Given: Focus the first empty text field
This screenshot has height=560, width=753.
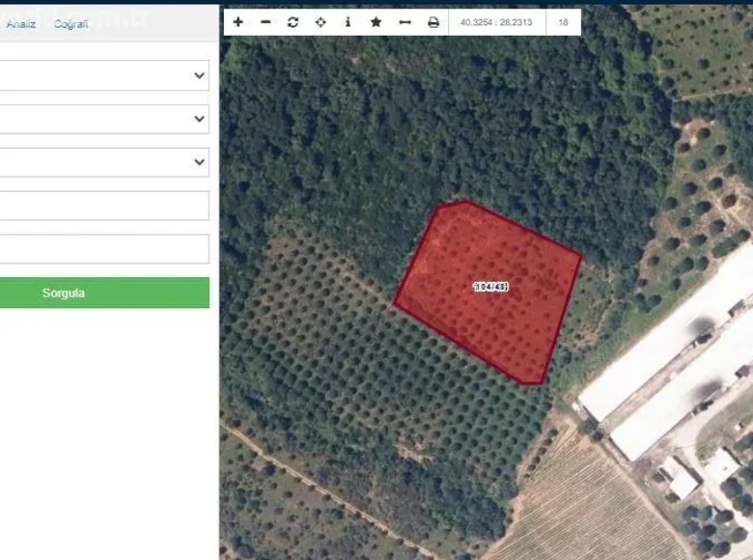Looking at the screenshot, I should (104, 206).
